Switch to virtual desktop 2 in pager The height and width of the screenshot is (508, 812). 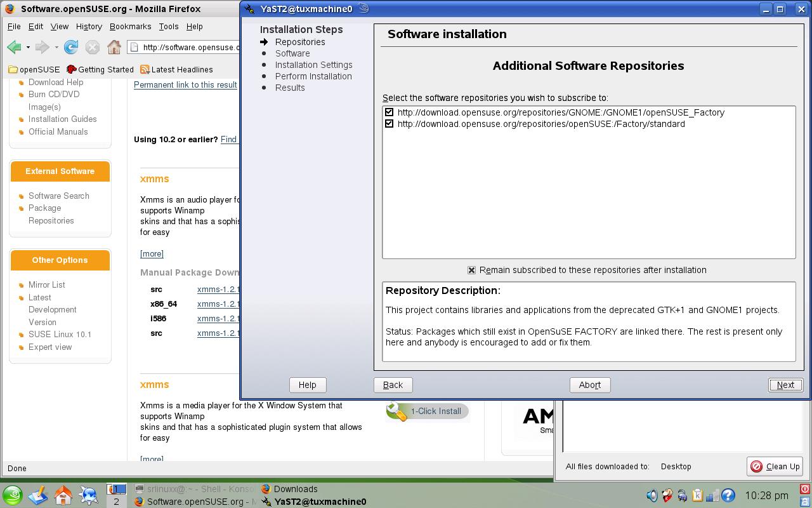coord(116,502)
